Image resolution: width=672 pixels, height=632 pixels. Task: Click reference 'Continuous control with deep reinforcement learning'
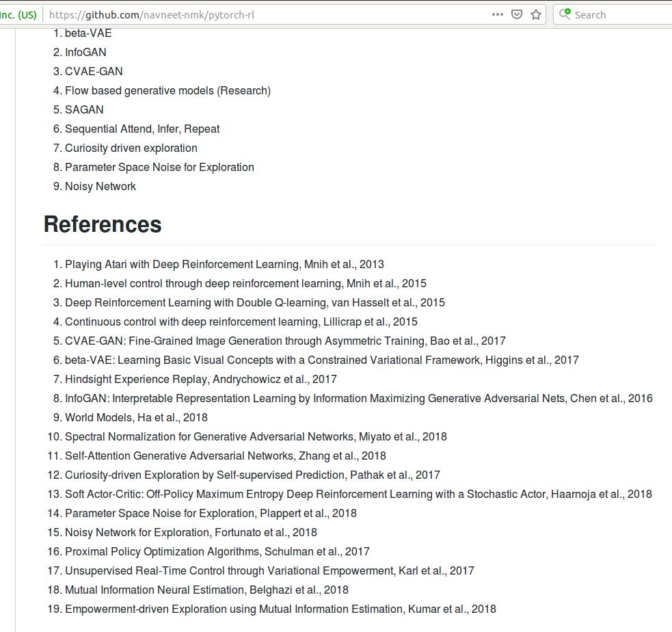click(x=241, y=321)
